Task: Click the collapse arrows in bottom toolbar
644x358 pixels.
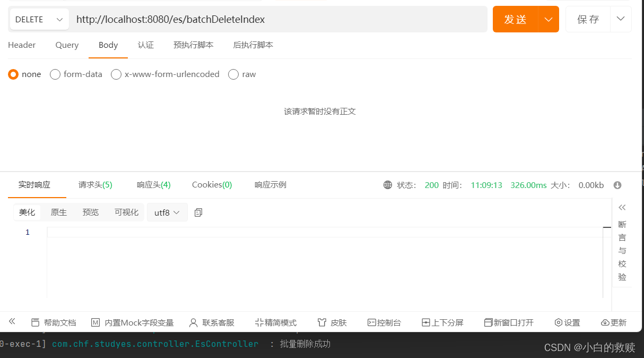Action: coord(12,321)
